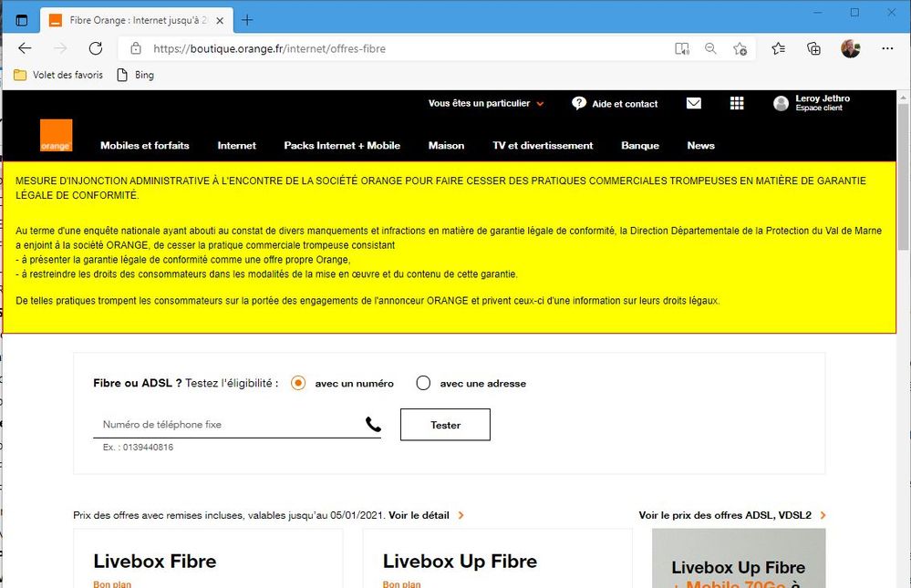
Task: Open the Favorites list
Action: click(779, 49)
